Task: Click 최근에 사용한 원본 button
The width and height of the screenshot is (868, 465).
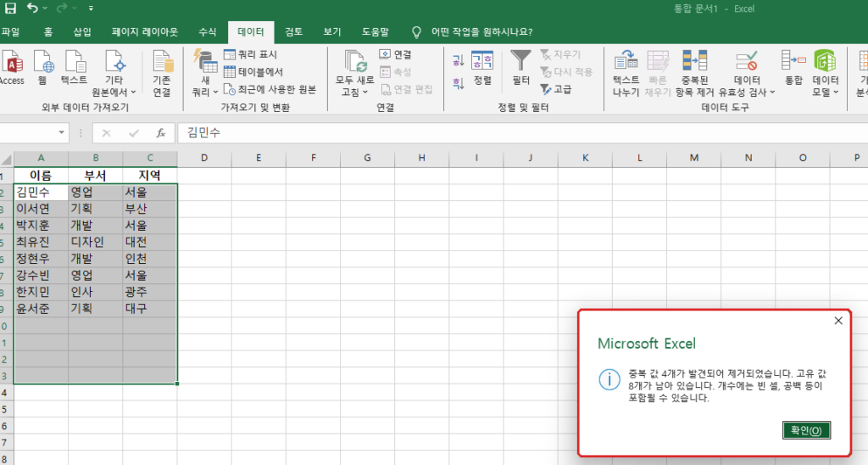Action: click(270, 89)
